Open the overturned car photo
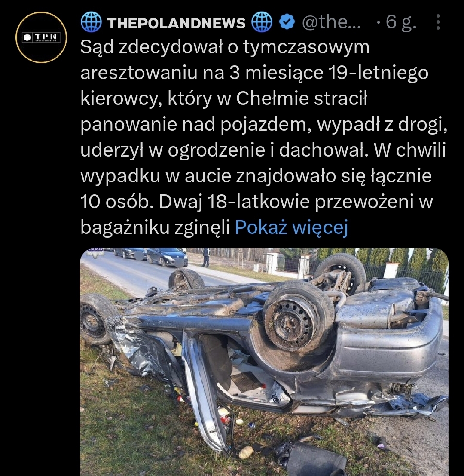 tap(264, 362)
